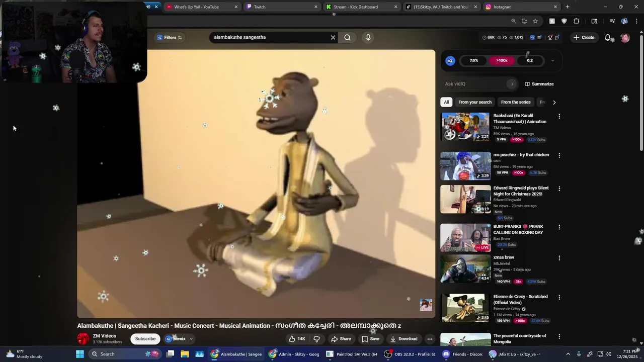
Task: Switch to PaintTool SAI in taskbar
Action: (x=351, y=354)
